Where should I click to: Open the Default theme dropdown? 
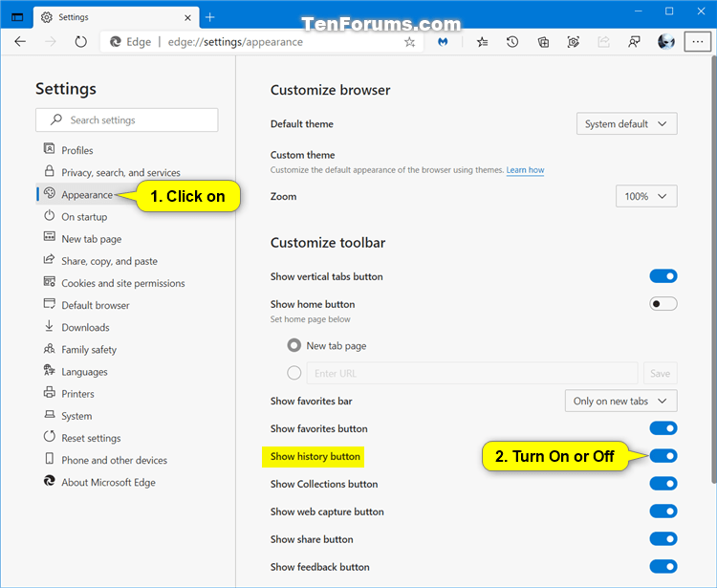tap(626, 124)
